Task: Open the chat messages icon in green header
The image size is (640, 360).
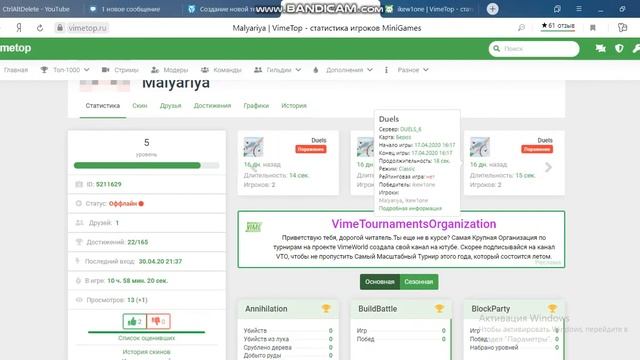Action: 600,49
